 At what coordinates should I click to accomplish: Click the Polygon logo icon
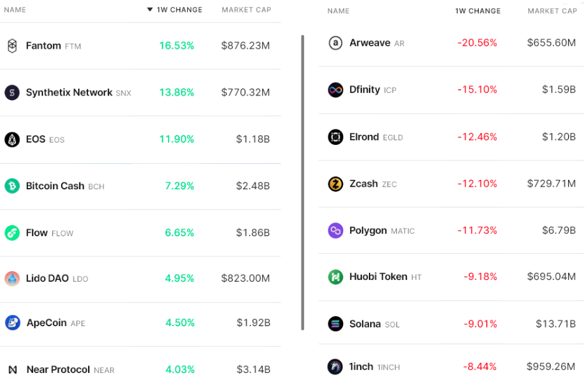point(335,231)
